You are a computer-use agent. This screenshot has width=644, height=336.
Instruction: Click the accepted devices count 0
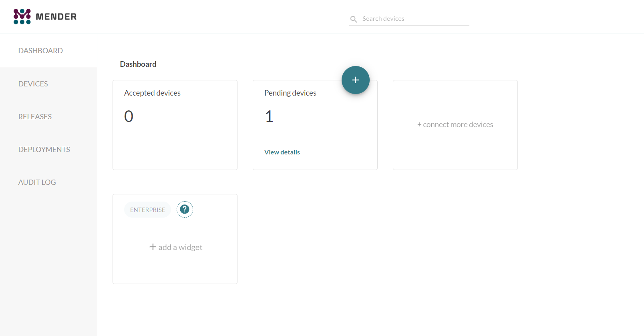(x=129, y=116)
